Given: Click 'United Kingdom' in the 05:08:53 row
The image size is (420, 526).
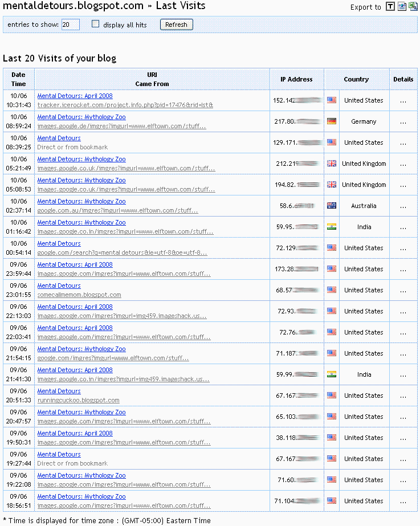Looking at the screenshot, I should pos(364,185).
